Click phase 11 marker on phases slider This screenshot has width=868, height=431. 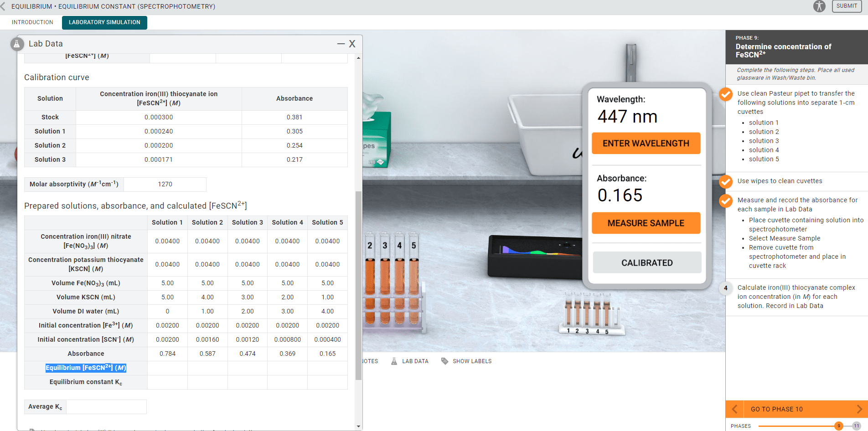pos(857,426)
